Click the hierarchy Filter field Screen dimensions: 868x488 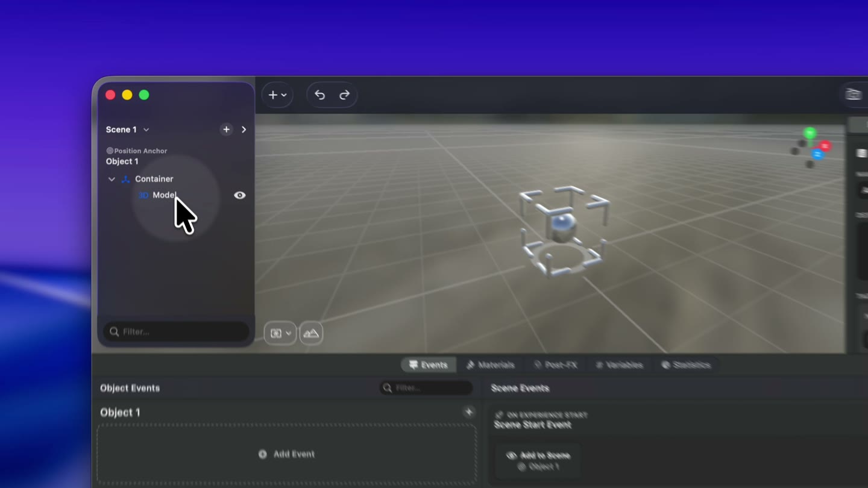point(176,331)
